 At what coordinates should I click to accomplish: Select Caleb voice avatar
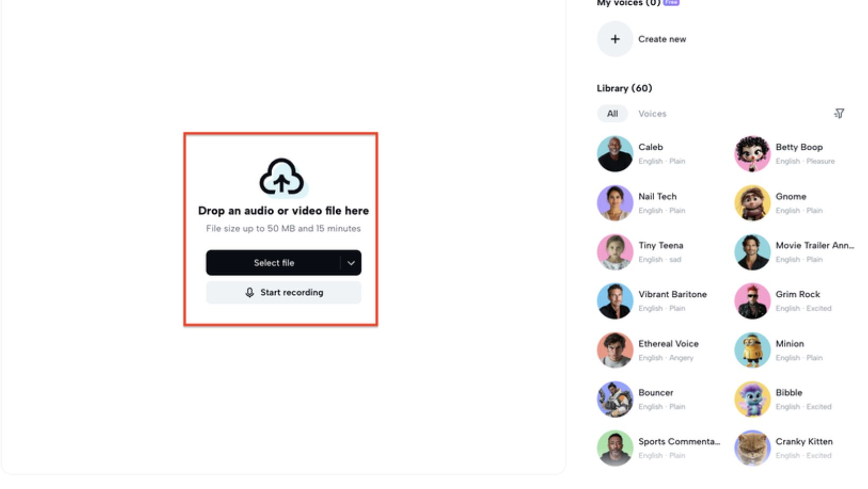(615, 154)
